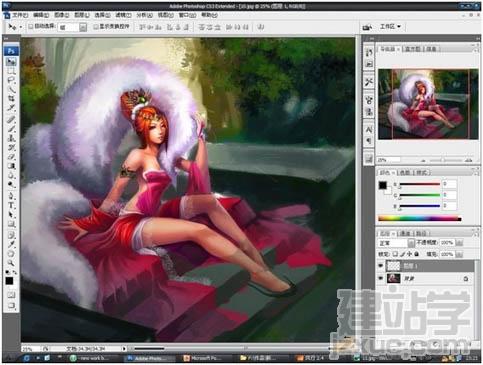The image size is (483, 365).
Task: Open the auto-select 组 dropdown
Action: 83,27
